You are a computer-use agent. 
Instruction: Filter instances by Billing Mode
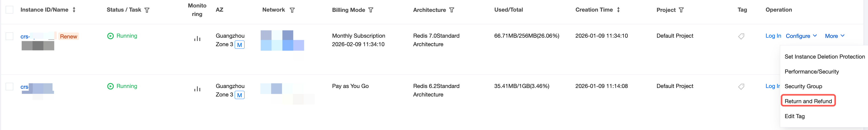[371, 10]
